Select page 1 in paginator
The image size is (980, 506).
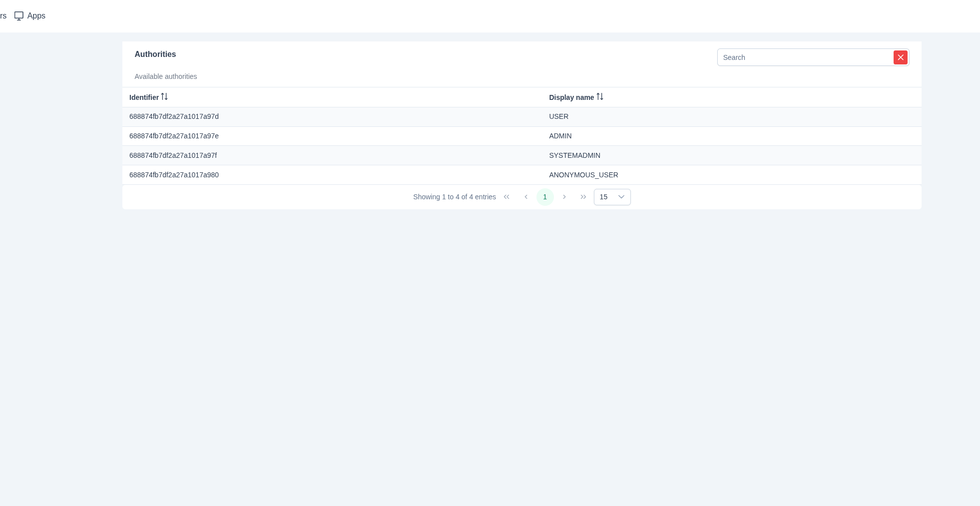point(545,197)
